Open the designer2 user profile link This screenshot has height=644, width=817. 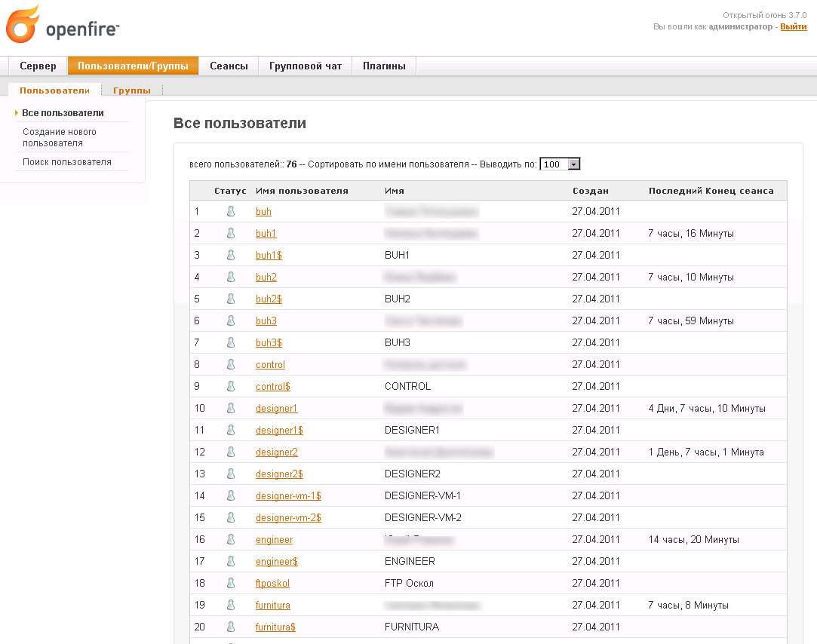point(277,452)
